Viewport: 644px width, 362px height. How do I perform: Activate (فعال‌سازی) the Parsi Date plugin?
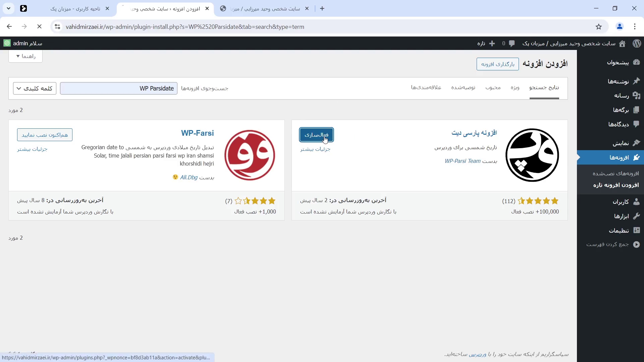(x=316, y=135)
